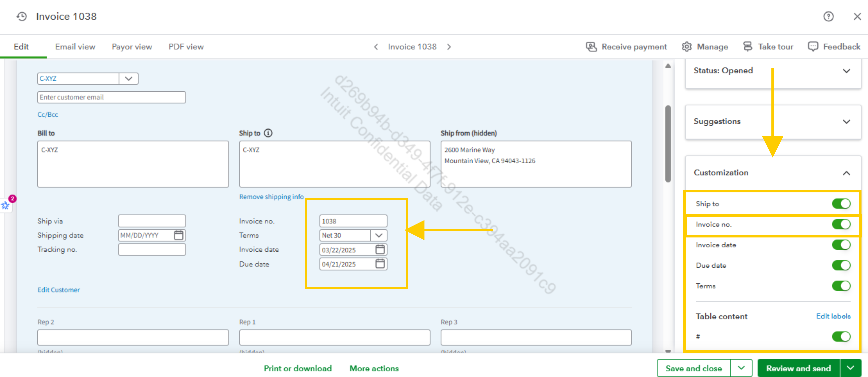This screenshot has width=868, height=377.
Task: Open the Invoice date calendar picker
Action: (380, 250)
